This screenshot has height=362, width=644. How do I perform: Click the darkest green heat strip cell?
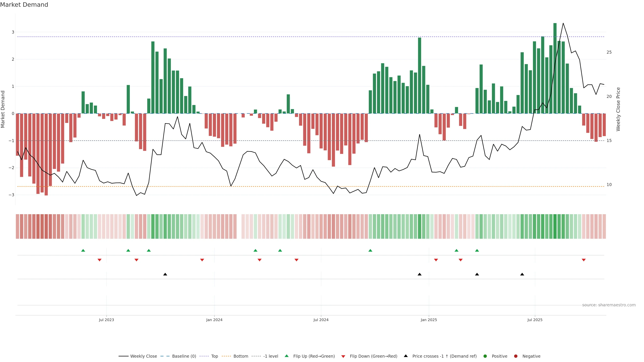(555, 226)
